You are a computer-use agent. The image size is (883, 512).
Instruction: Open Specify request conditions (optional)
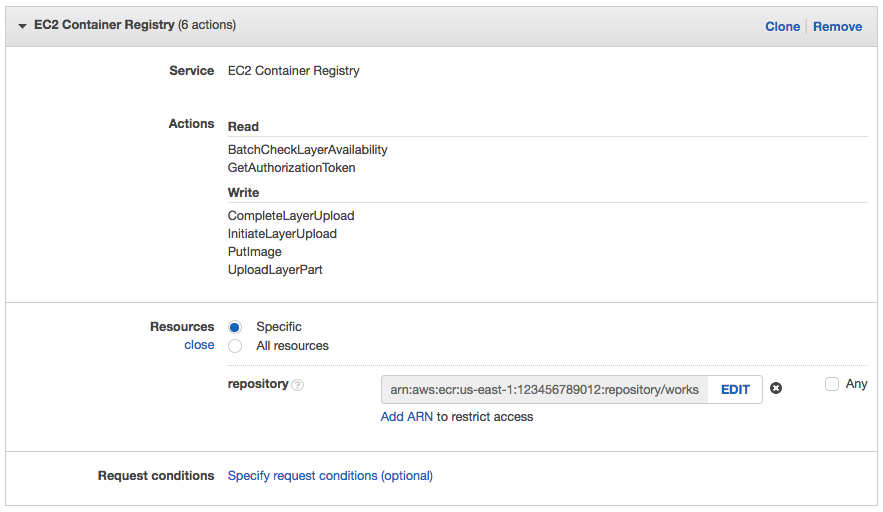(x=330, y=476)
